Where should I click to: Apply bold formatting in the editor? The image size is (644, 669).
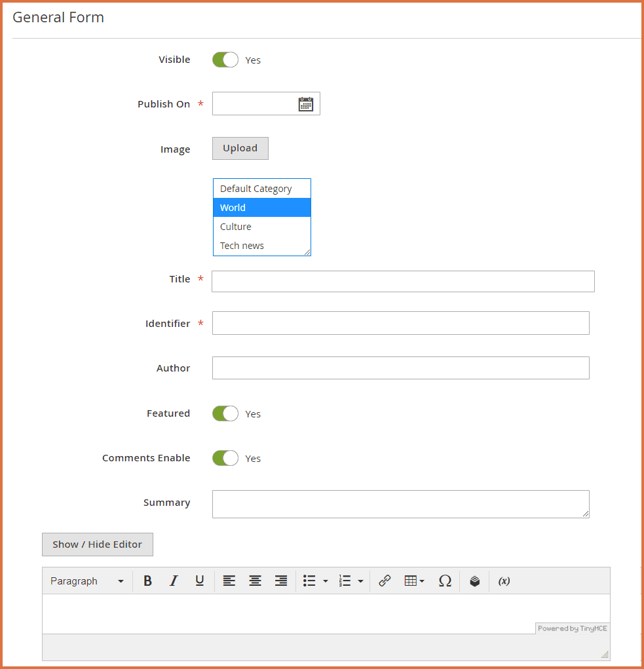point(147,581)
